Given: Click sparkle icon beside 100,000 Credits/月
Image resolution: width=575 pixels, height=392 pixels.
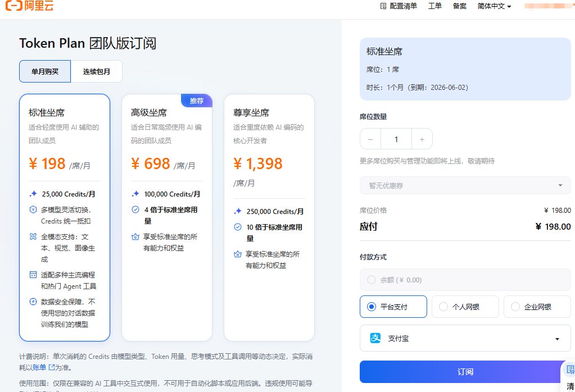Looking at the screenshot, I should (135, 194).
